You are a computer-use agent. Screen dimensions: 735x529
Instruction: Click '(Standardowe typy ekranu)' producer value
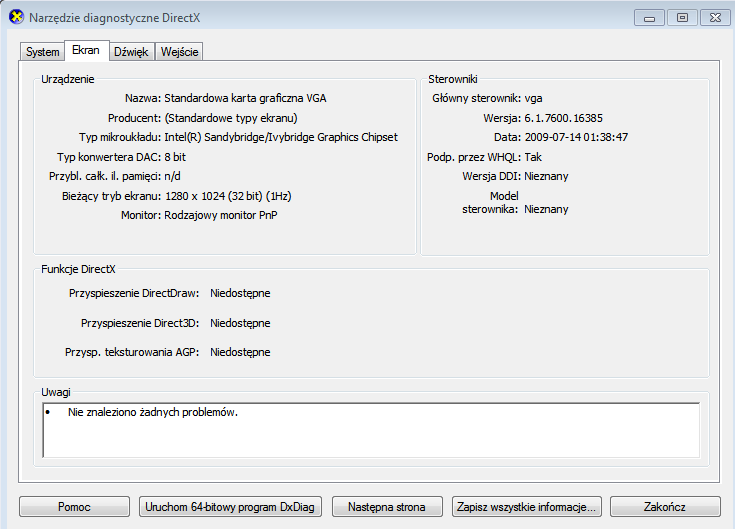[x=231, y=118]
